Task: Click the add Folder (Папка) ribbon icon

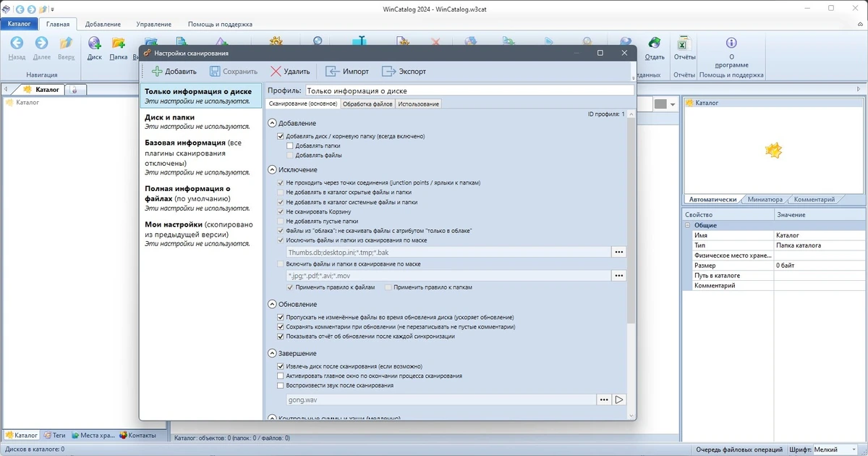Action: tap(118, 43)
